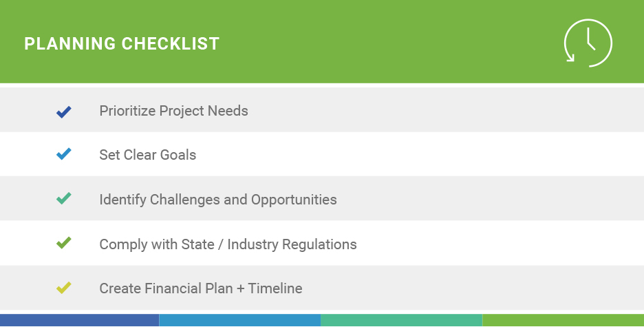Click the green checkmark beside Comply with State
Viewport: 644px width, 327px height.
[64, 243]
